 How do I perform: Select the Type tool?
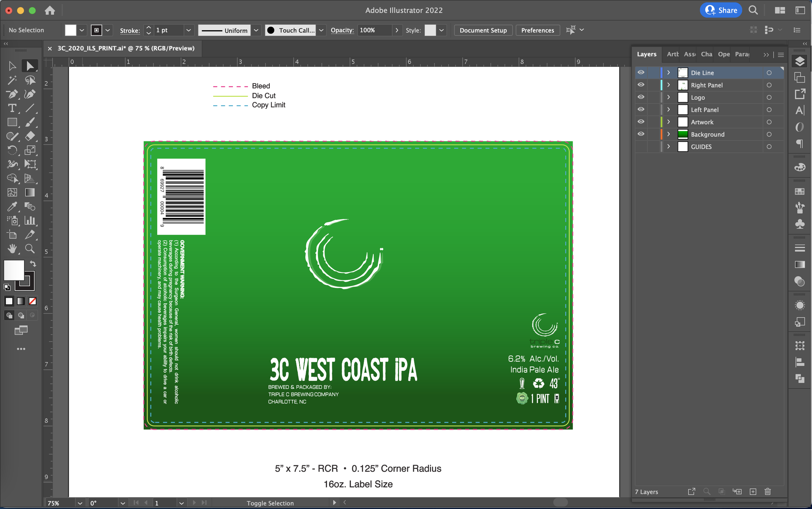coord(12,108)
